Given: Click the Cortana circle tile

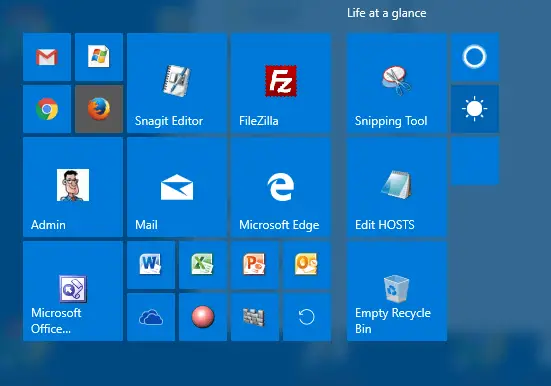Looking at the screenshot, I should (x=475, y=57).
